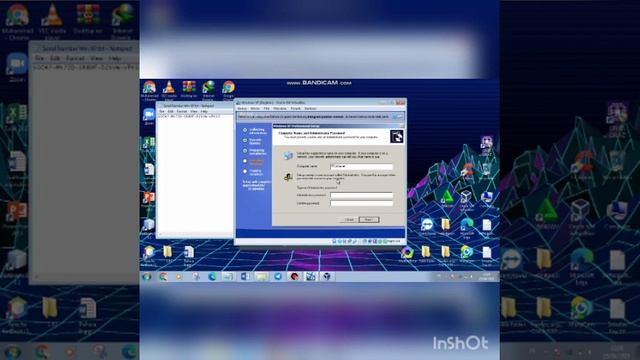Click the Collecting information setup step
The width and height of the screenshot is (640, 360).
(x=254, y=131)
